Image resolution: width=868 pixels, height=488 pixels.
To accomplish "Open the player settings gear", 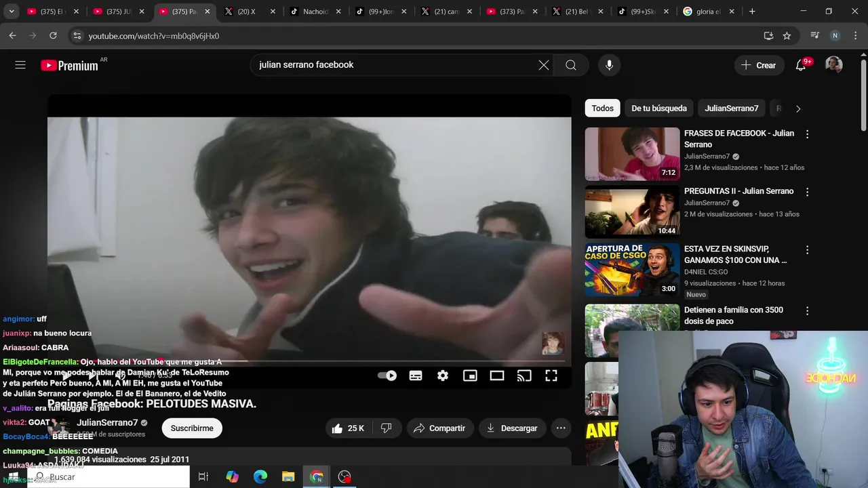I will pos(443,375).
